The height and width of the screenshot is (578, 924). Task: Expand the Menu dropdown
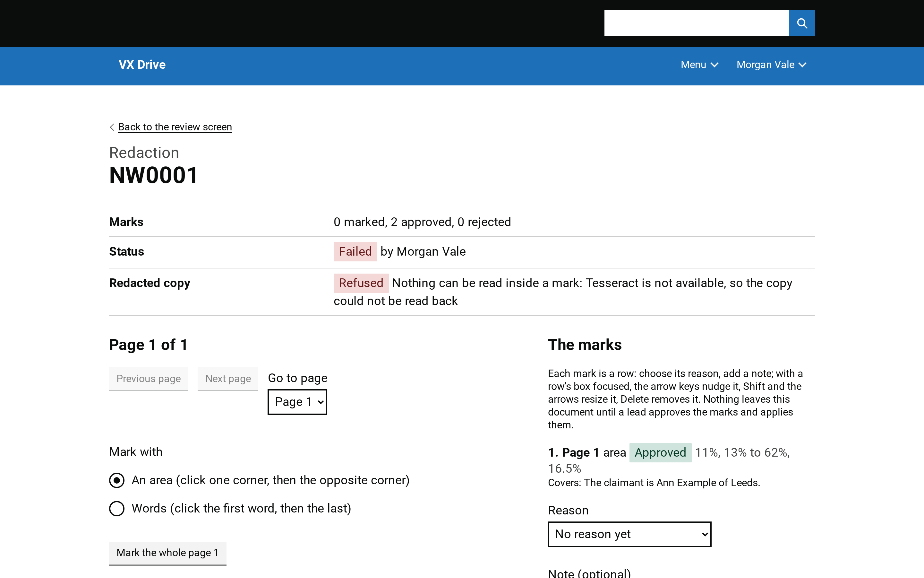pos(699,65)
